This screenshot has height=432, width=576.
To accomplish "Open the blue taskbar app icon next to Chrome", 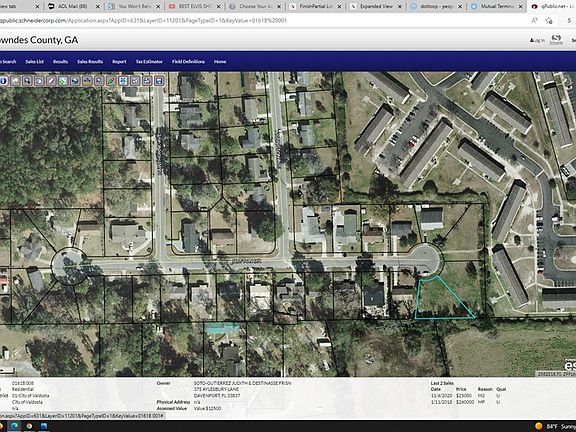I will [x=44, y=426].
